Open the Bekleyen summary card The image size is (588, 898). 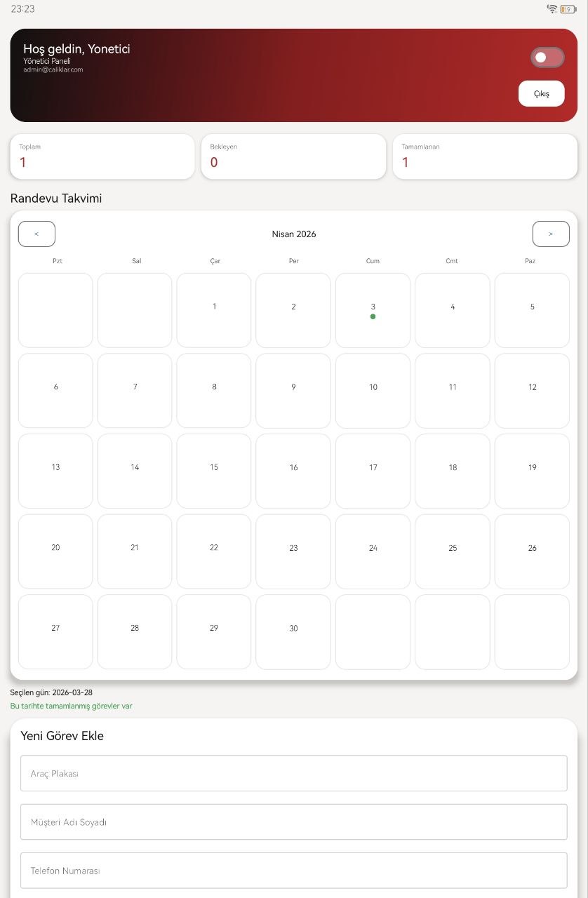(293, 156)
